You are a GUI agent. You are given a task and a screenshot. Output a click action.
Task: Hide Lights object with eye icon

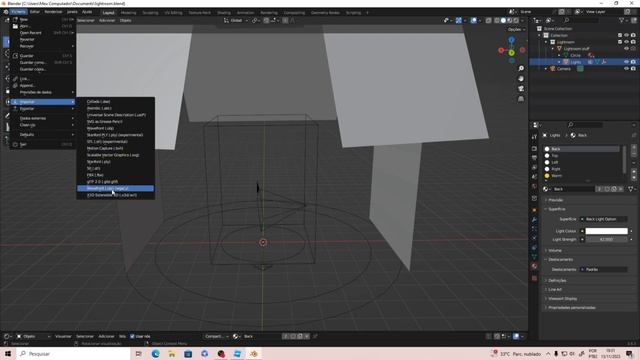coord(627,62)
